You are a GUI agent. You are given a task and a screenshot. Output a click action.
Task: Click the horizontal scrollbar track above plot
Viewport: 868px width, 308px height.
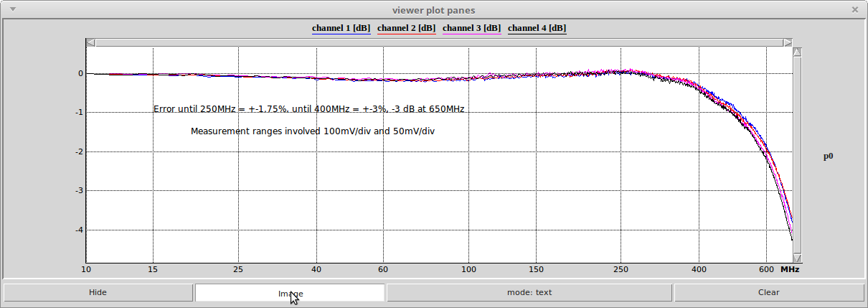tap(439, 42)
